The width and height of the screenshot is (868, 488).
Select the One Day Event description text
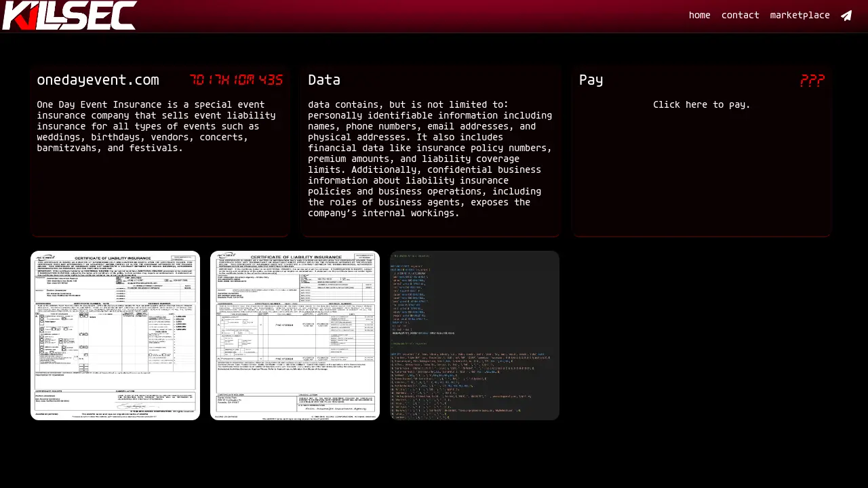tap(156, 126)
